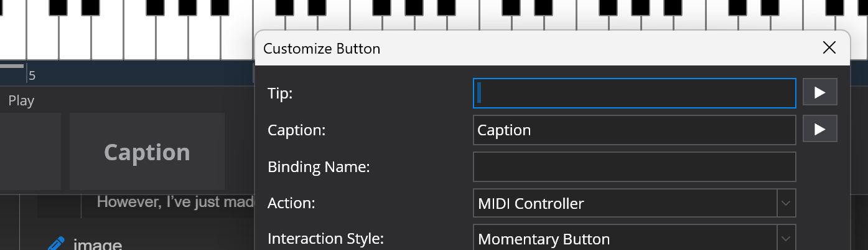Click the arrow button beside the Caption field

coord(819,129)
